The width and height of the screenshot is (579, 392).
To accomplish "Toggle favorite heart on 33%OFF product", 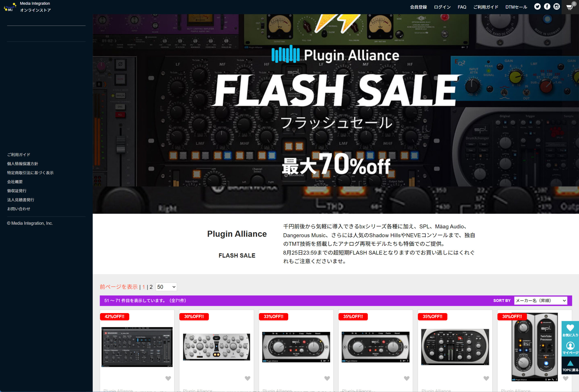I will (x=327, y=378).
